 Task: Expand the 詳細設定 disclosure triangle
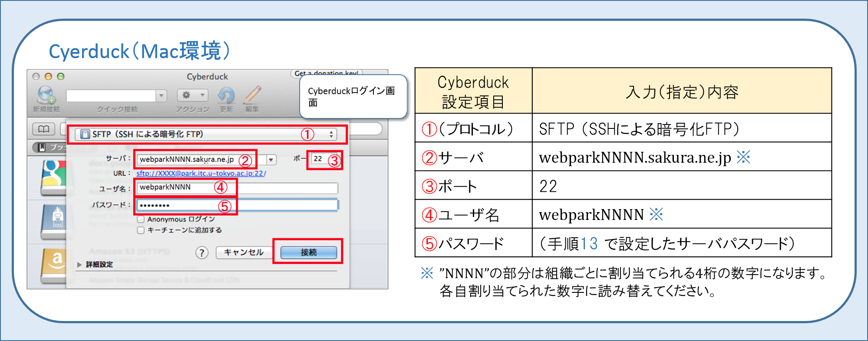point(79,264)
